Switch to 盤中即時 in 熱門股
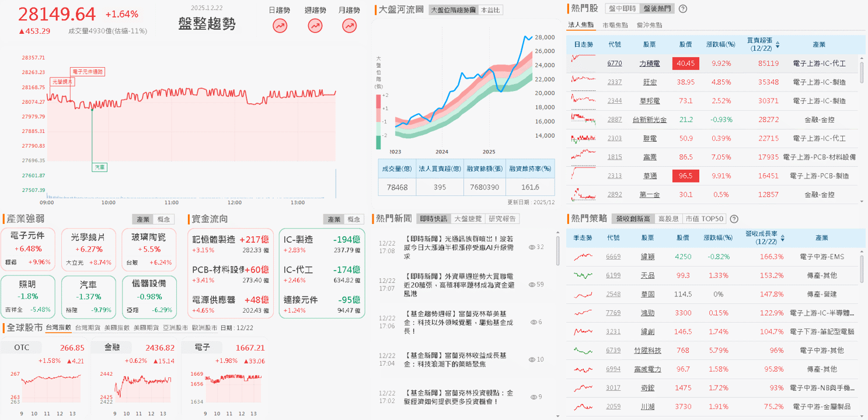 click(622, 9)
